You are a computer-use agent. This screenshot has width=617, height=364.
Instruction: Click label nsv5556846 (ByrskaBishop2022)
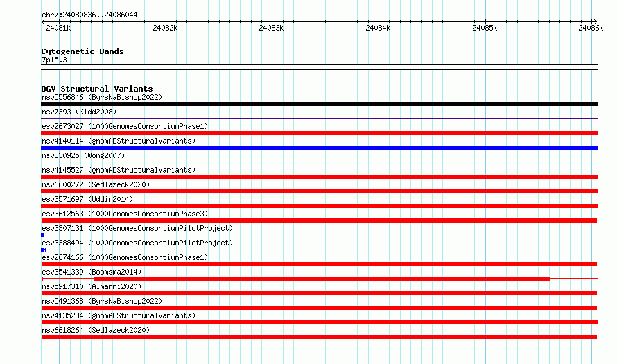tap(102, 97)
